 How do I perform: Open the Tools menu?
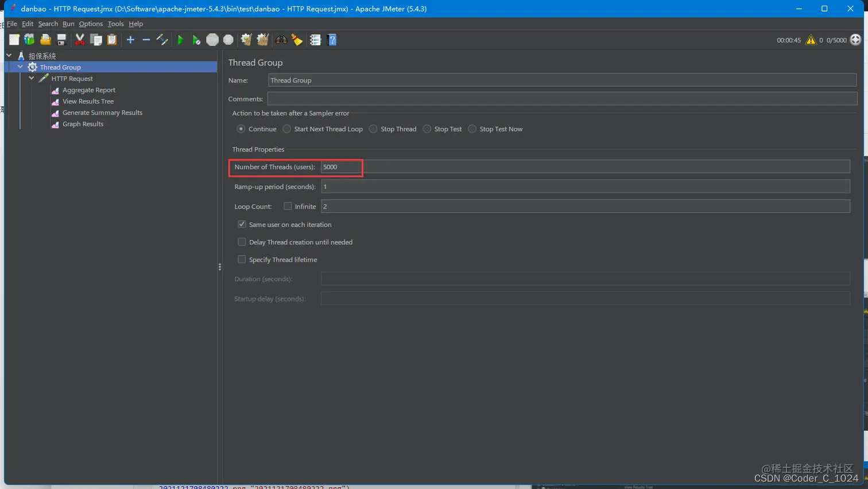(115, 24)
